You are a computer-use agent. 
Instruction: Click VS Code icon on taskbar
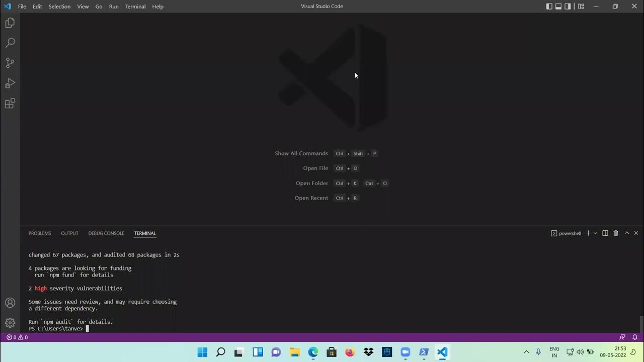442,352
